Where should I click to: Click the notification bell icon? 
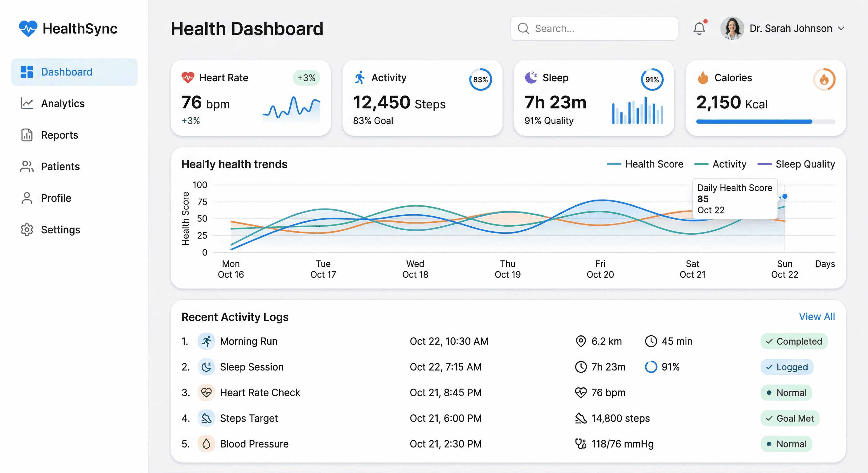(x=699, y=28)
